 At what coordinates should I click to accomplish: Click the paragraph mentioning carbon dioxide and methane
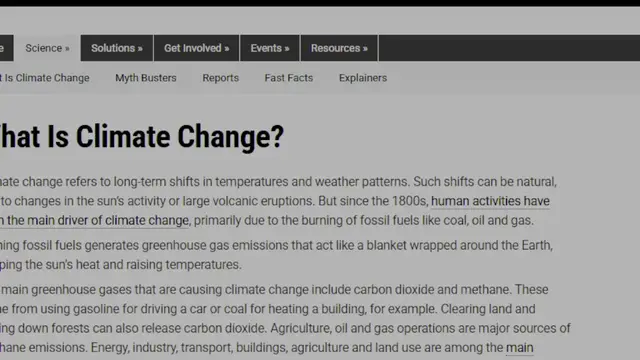(285, 319)
